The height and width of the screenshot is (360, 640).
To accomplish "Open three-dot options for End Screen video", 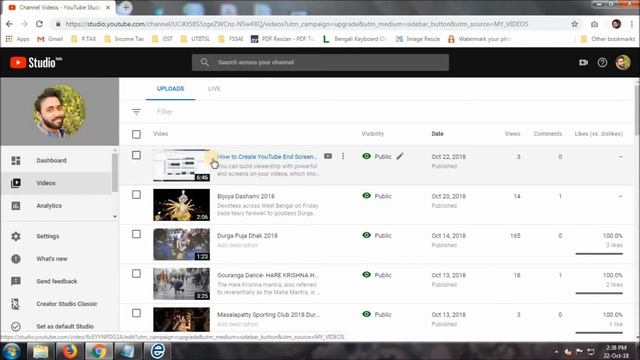I will coord(343,156).
